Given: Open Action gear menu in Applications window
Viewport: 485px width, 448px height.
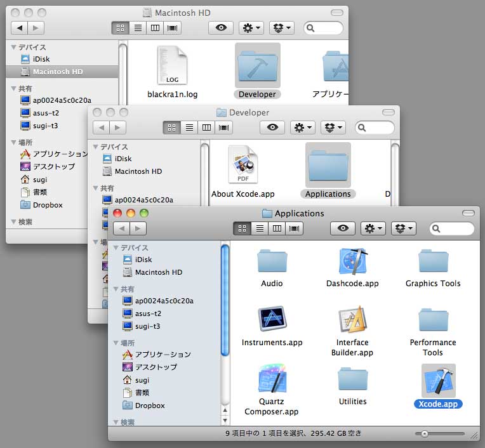Looking at the screenshot, I should [x=373, y=228].
